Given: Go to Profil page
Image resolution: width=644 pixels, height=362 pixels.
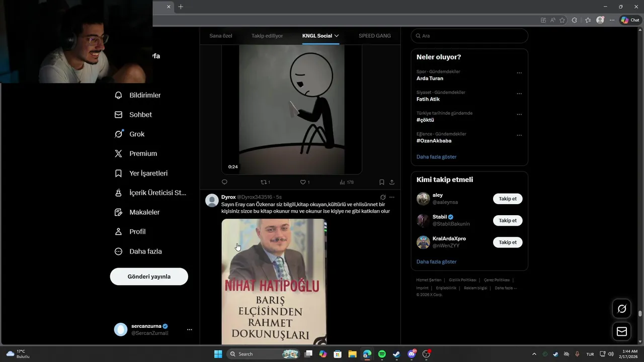Looking at the screenshot, I should [130, 232].
